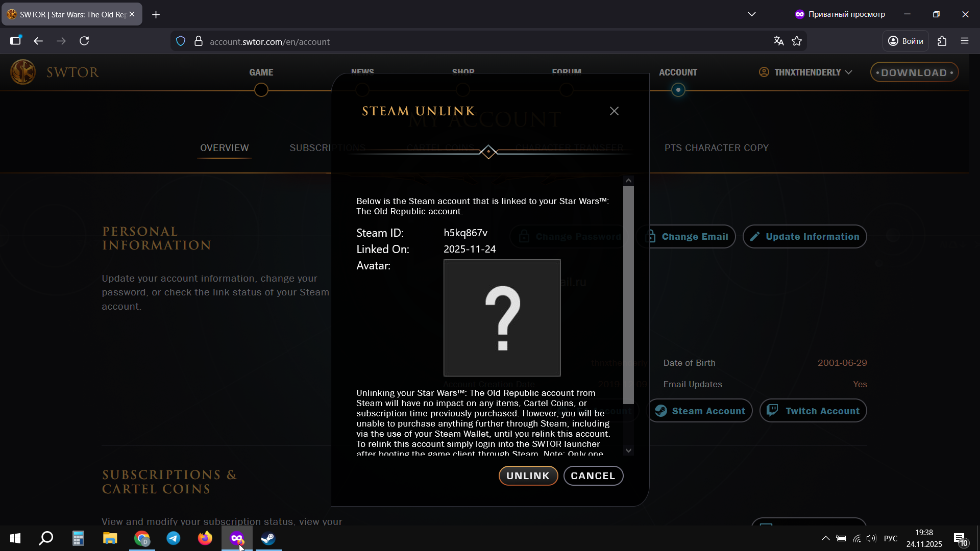Open the translate page icon in address bar
The image size is (980, 551).
tap(778, 41)
